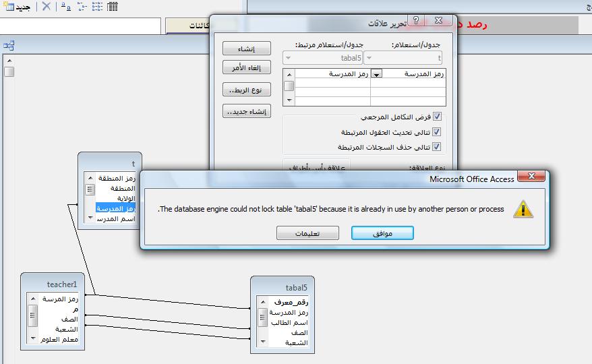The width and height of the screenshot is (592, 364).
Task: Click the Create New (إنشاء جديد) button
Action: [x=247, y=111]
